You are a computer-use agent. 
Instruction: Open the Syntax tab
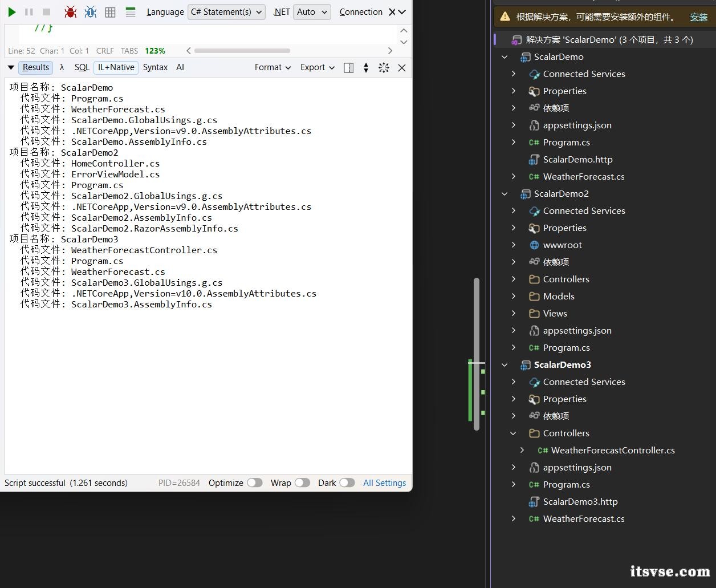click(x=155, y=67)
